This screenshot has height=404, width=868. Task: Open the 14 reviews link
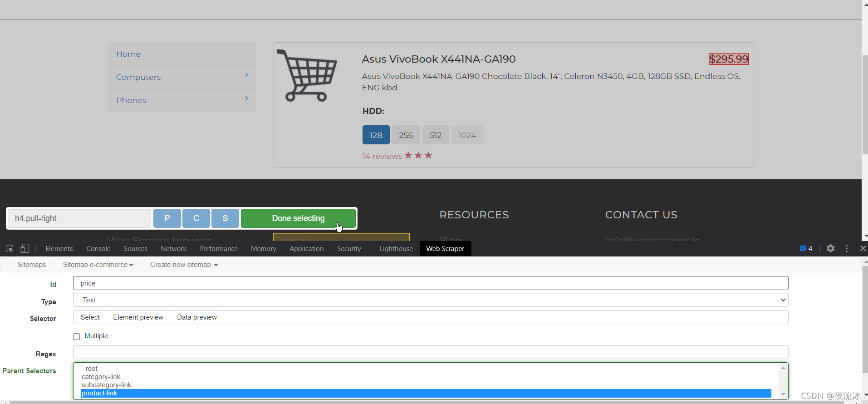[x=382, y=156]
